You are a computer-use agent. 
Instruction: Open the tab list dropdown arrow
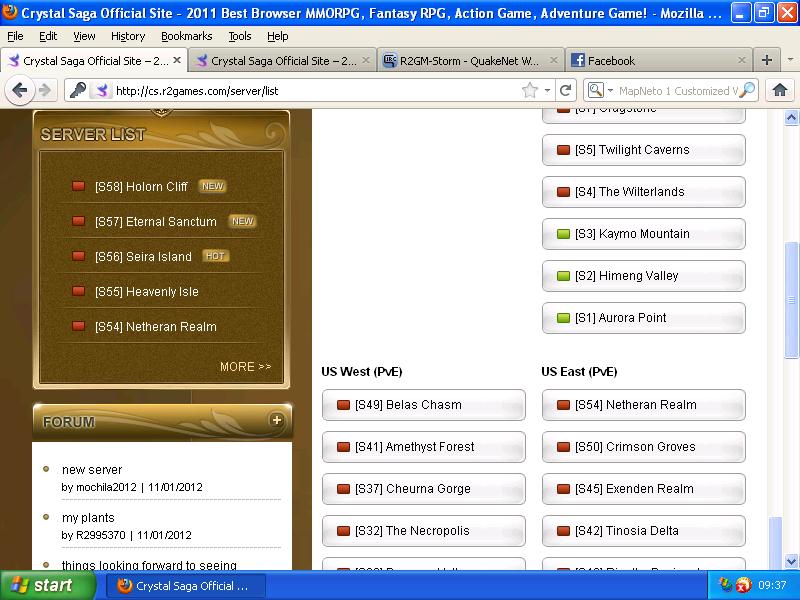click(x=789, y=60)
